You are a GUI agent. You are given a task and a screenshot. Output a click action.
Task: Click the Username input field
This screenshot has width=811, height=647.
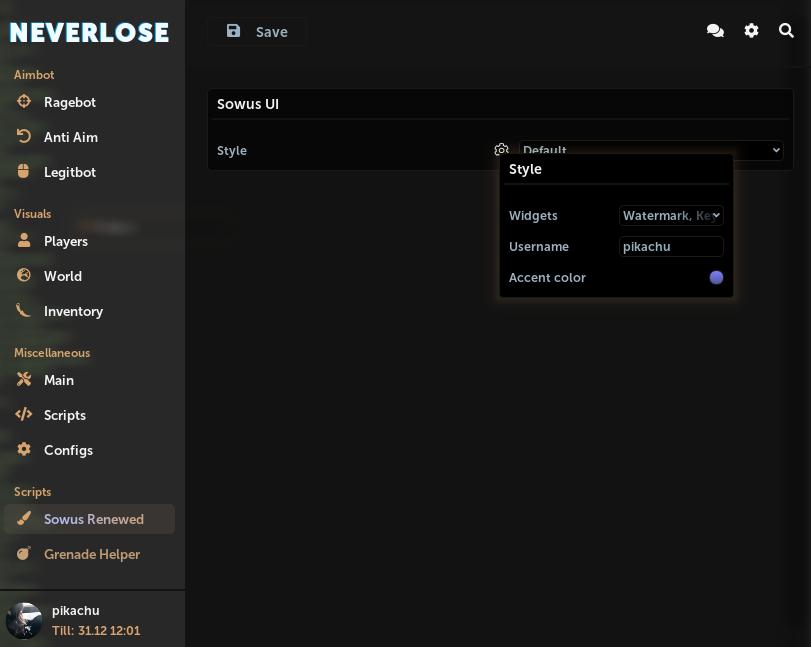(671, 246)
